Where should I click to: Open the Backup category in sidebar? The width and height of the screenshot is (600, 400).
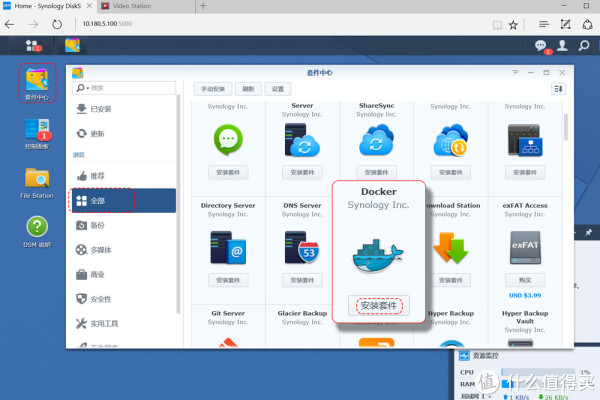(x=123, y=225)
